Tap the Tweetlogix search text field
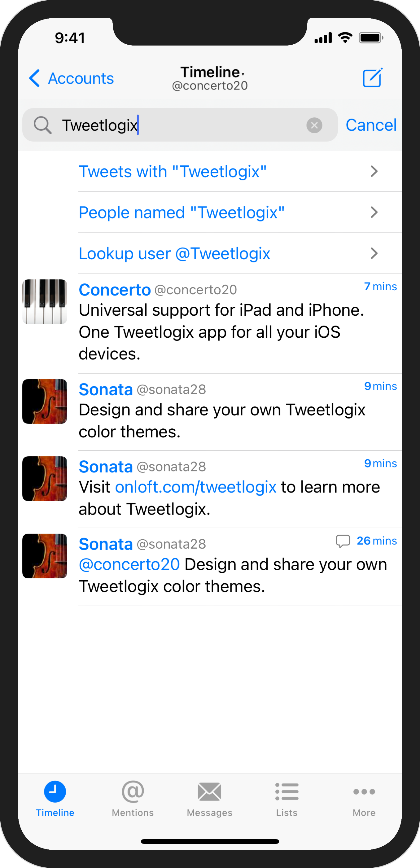The height and width of the screenshot is (868, 420). [182, 125]
